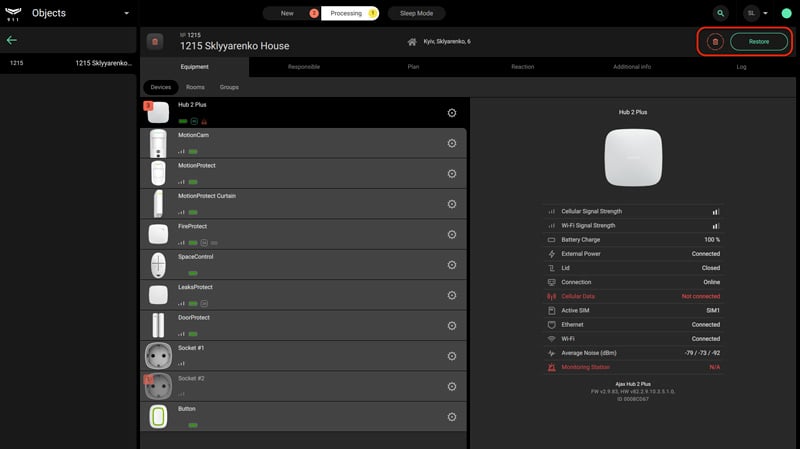
Task: Click the Cellular Data Not connected row
Action: coord(633,296)
